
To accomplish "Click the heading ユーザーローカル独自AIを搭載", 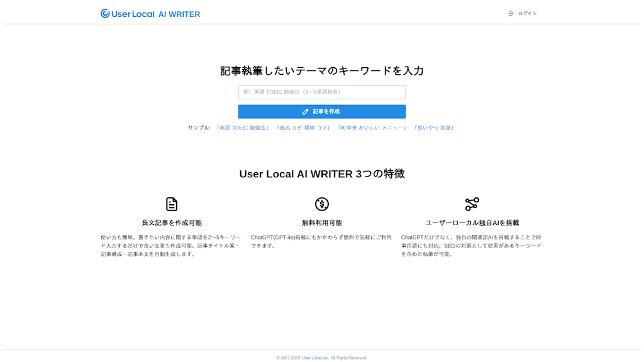I will [472, 223].
